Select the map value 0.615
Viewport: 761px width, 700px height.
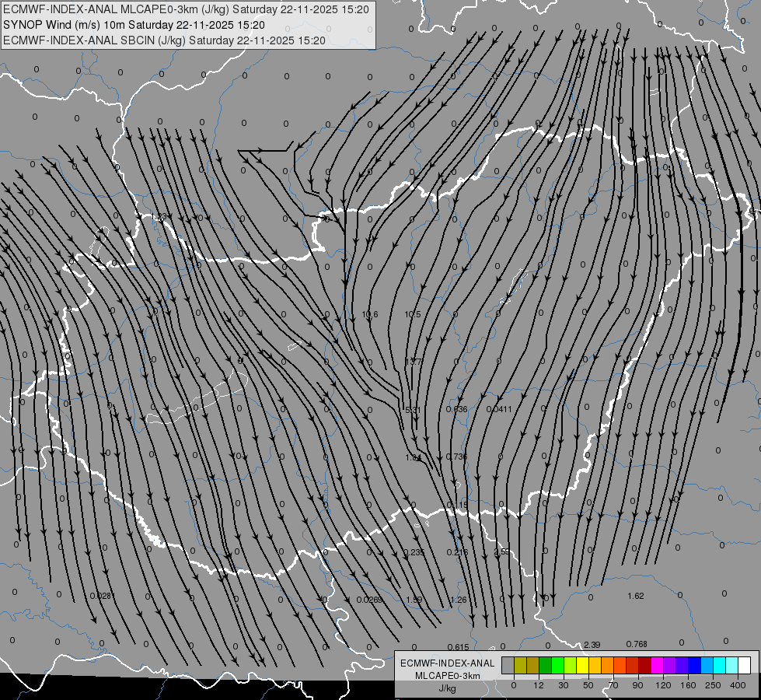coord(458,647)
